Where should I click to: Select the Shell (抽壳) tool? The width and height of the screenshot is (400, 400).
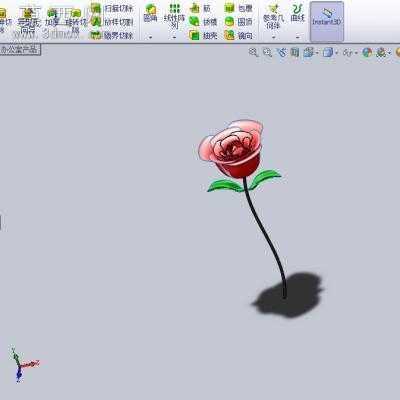click(203, 35)
